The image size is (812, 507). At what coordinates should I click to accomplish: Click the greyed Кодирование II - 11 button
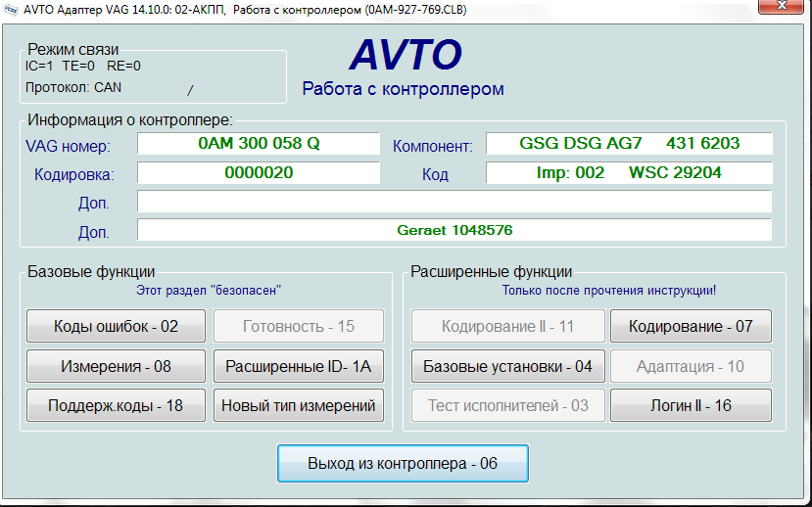pyautogui.click(x=508, y=326)
